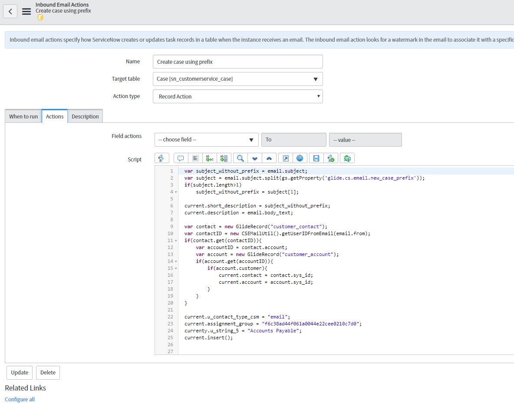The height and width of the screenshot is (420, 514).
Task: Open the script editor help icon
Action: [300, 158]
